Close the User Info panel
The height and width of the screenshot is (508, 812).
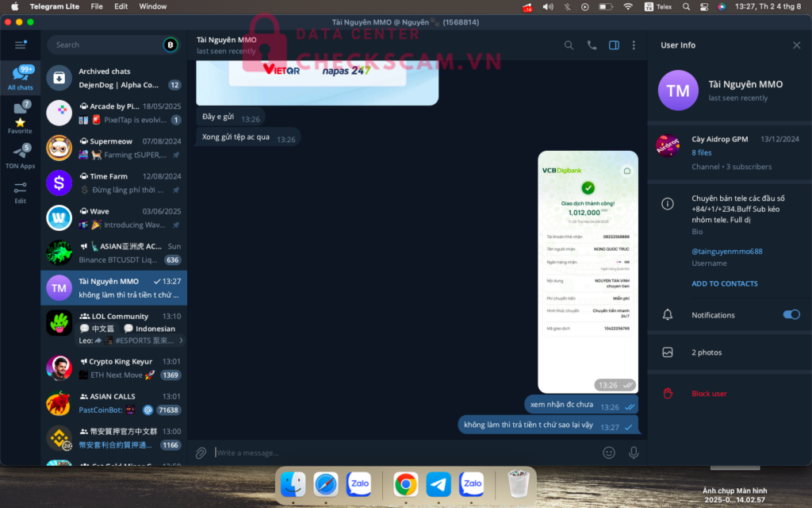coord(796,45)
